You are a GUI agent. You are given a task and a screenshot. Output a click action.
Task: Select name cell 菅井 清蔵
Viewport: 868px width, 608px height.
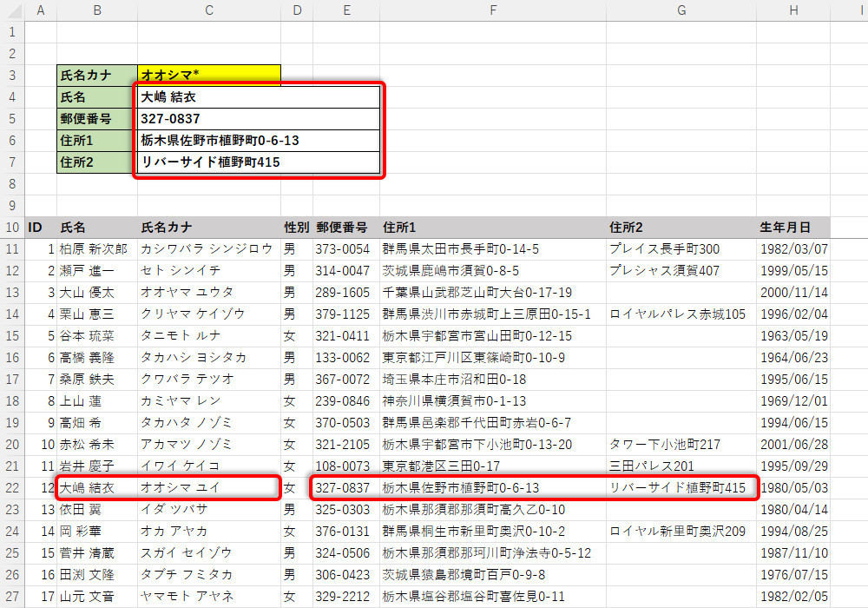(97, 552)
